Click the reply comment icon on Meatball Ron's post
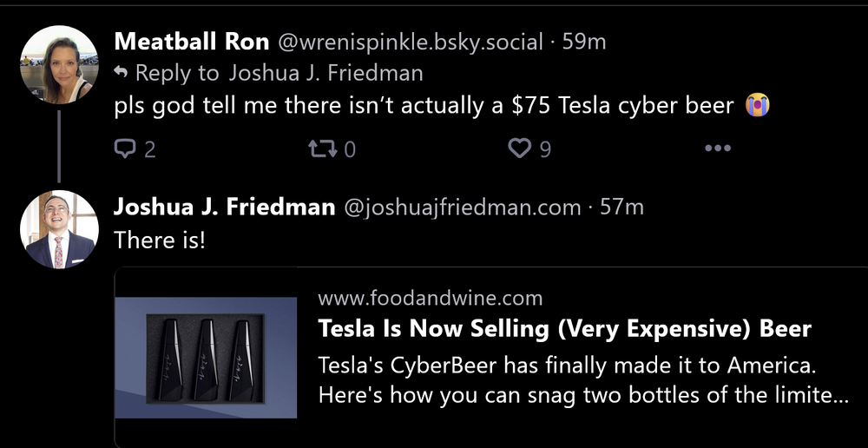The image size is (868, 448). pos(126,149)
